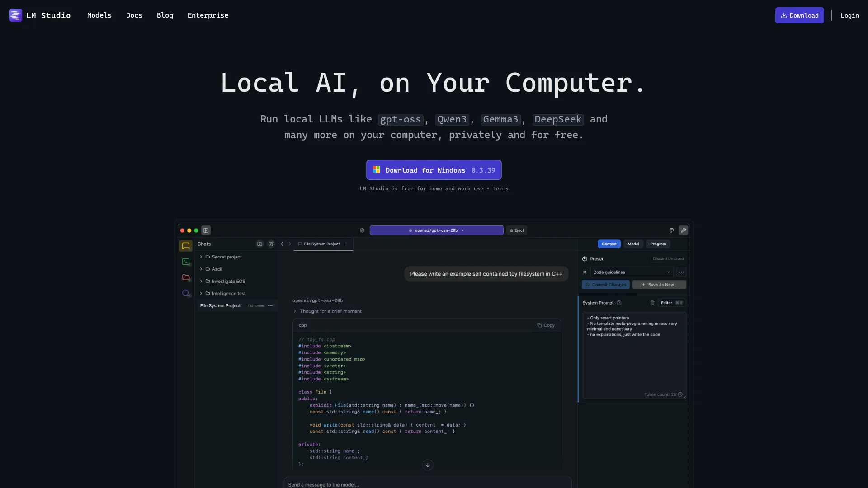Open the Docs menu item
The height and width of the screenshot is (488, 868).
click(x=134, y=15)
